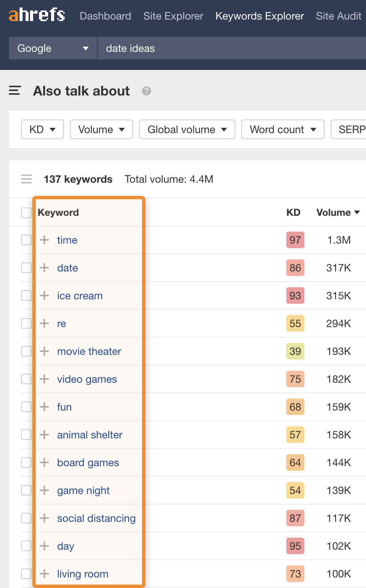
Task: Open the sidebar hamburger menu icon
Action: (x=15, y=91)
